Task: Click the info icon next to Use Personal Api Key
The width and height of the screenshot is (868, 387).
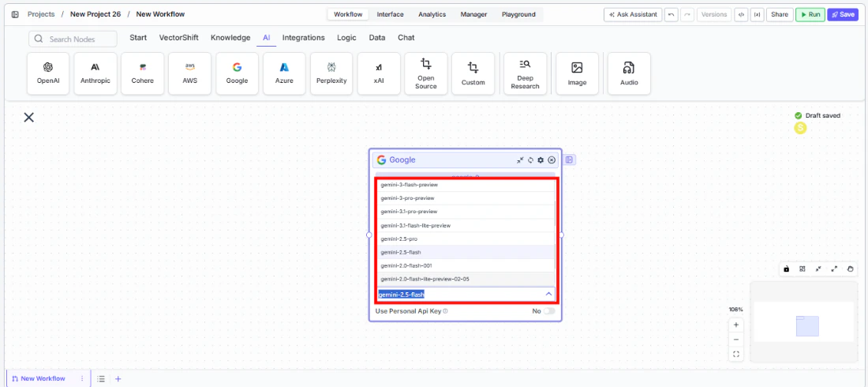Action: click(445, 311)
